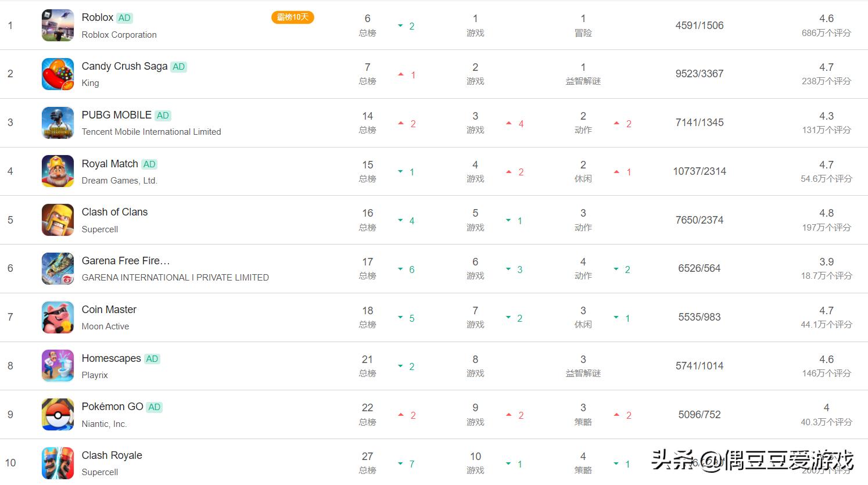The image size is (868, 485).
Task: Click developer Tencent Mobile International Limited
Action: tap(152, 132)
